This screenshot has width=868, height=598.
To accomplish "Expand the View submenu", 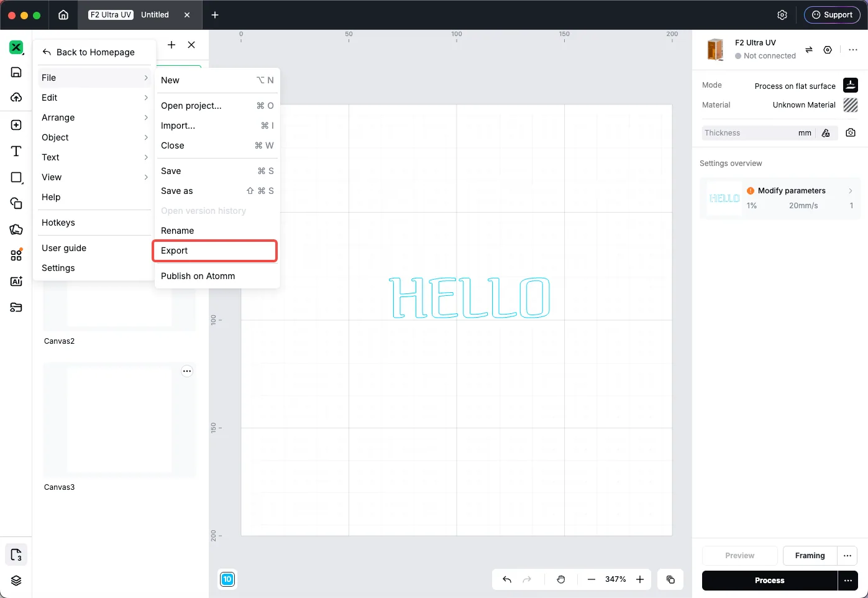I will pos(94,177).
